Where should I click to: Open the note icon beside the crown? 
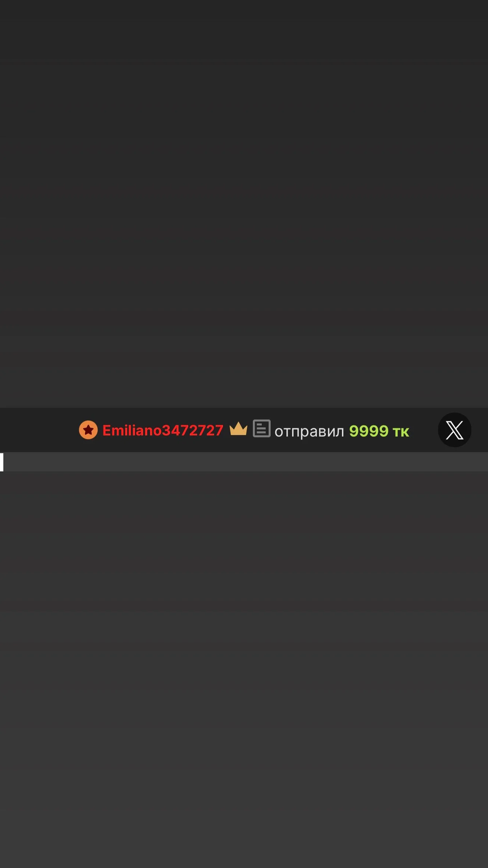(x=262, y=428)
